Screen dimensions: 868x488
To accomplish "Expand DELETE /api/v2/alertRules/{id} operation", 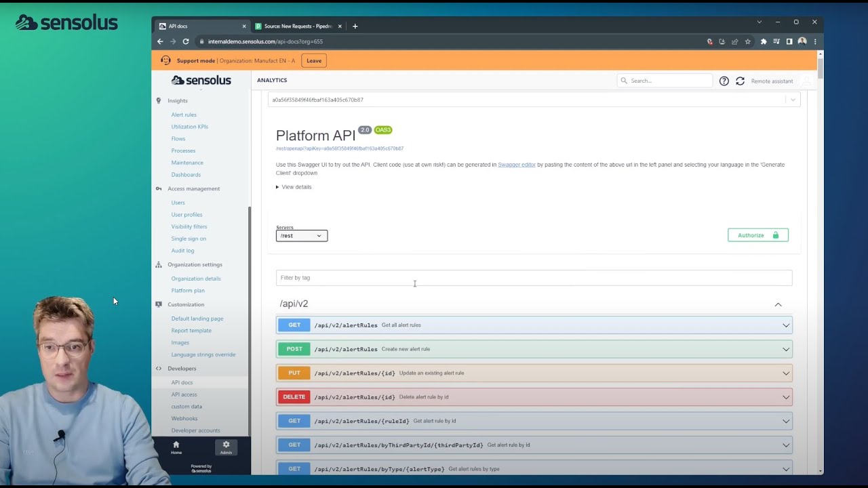I will pos(534,397).
